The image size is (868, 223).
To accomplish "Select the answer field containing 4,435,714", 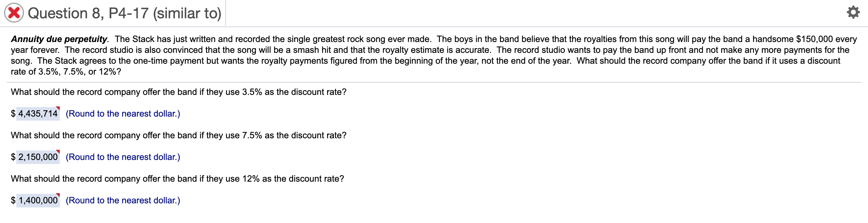I will pos(38,114).
